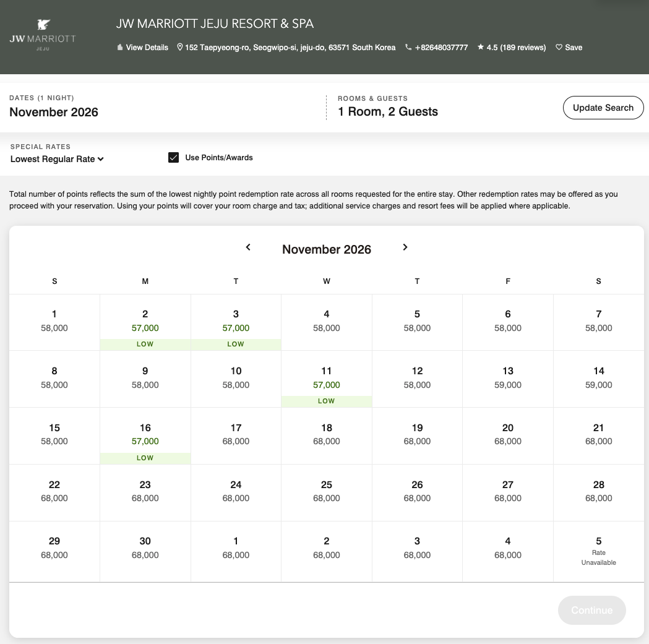Select November 30 date cell
649x644 pixels.
tap(145, 551)
